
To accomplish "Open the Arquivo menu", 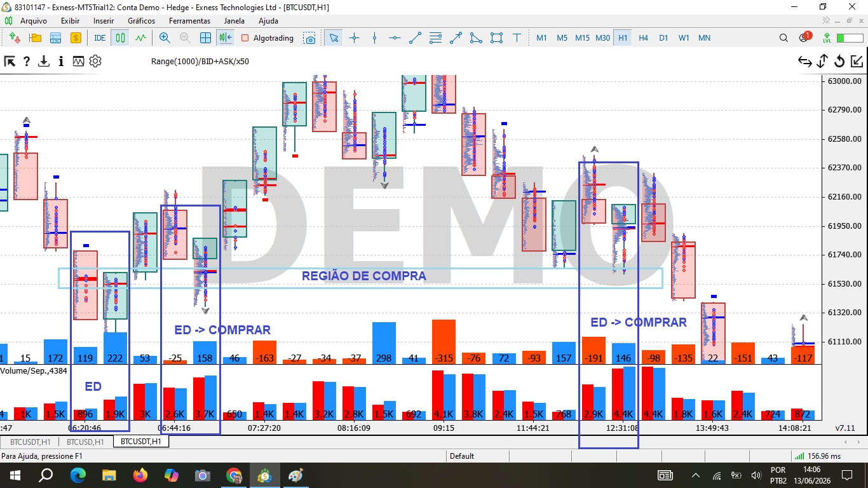I will click(33, 21).
